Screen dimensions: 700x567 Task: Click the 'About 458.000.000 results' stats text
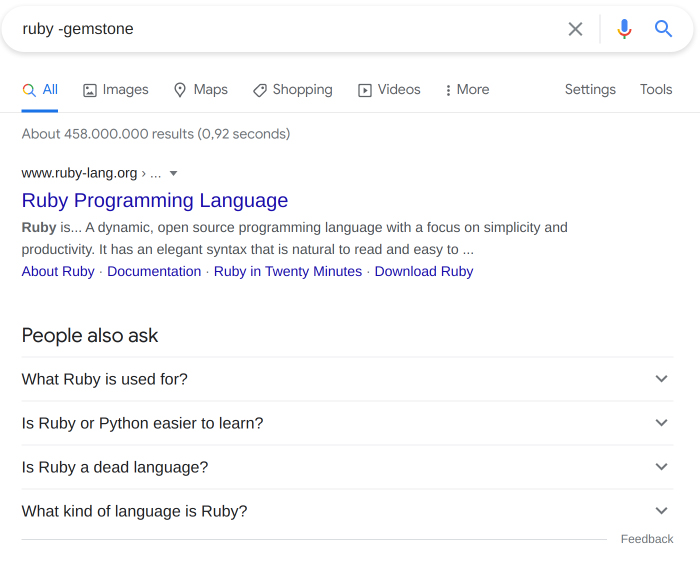click(156, 134)
